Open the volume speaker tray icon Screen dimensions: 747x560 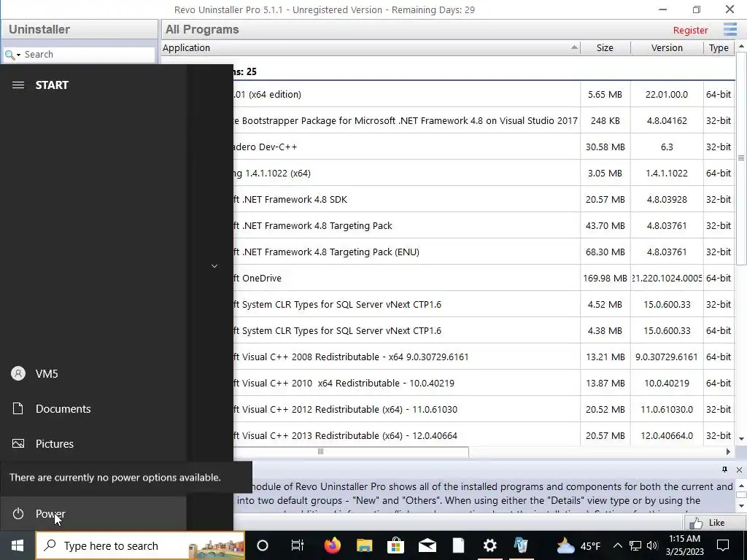[x=652, y=545]
